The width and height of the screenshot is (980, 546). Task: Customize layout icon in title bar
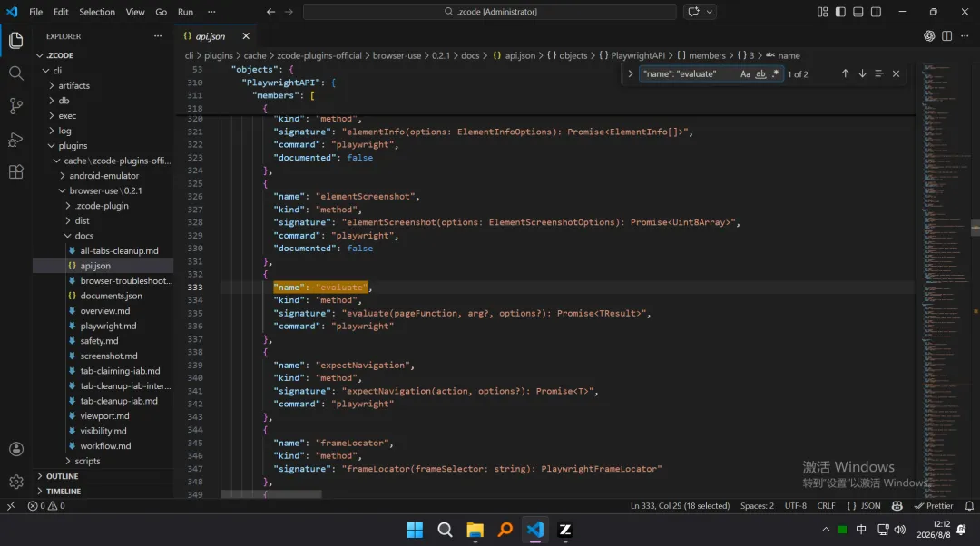822,12
